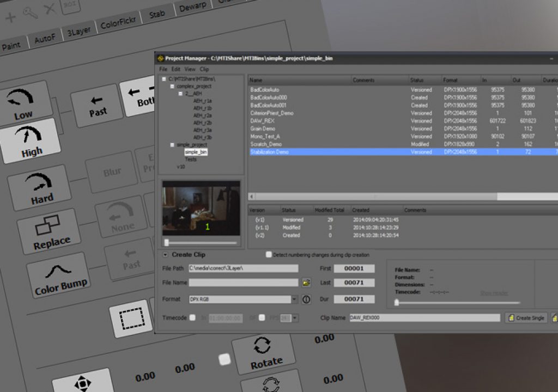Click the dimmed Past arrow button
558x392 pixels.
tap(130, 259)
